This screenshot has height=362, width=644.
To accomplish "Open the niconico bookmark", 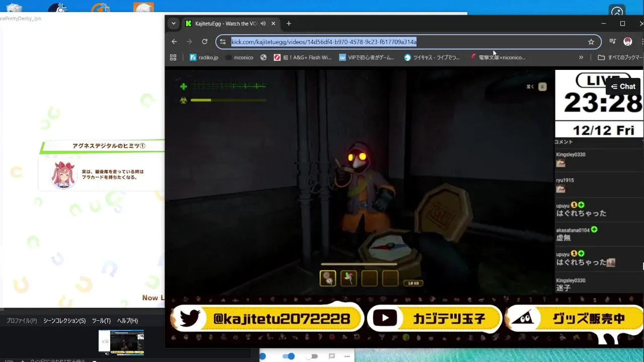I will click(x=239, y=57).
